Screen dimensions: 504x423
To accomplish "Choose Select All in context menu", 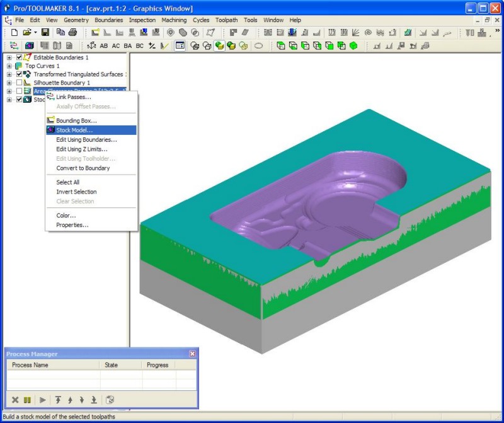I will coord(91,182).
